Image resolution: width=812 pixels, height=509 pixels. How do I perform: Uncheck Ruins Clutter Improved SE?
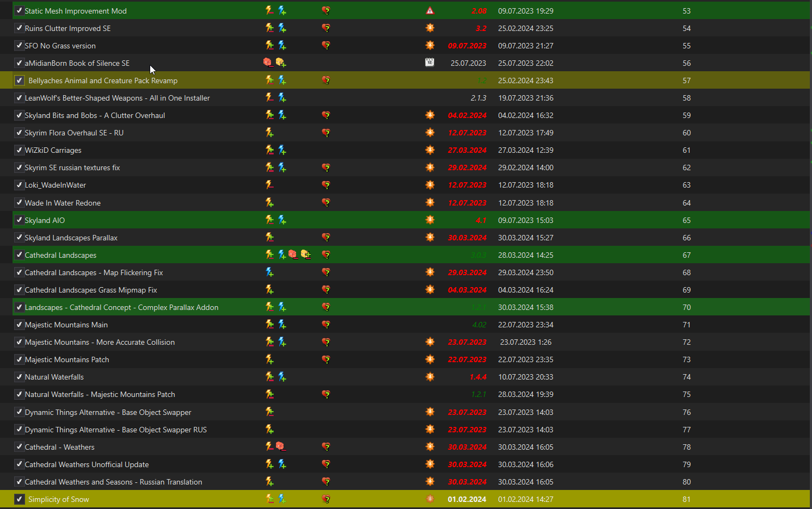pos(19,28)
